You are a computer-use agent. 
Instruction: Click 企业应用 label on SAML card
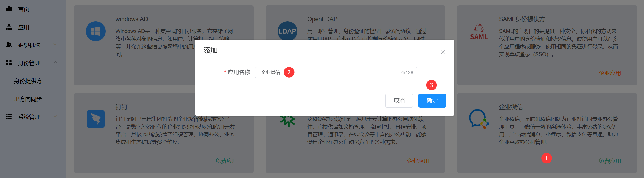point(610,73)
